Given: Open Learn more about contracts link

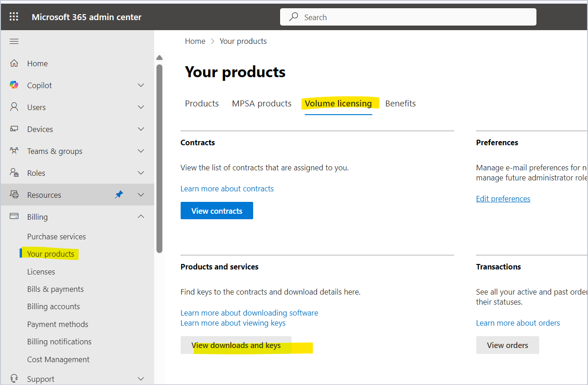Looking at the screenshot, I should pyautogui.click(x=227, y=189).
